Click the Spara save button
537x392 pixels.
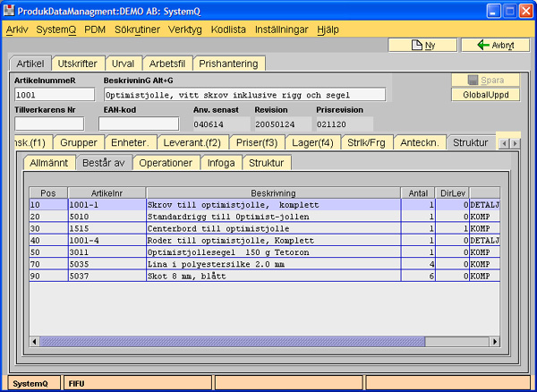(x=486, y=81)
